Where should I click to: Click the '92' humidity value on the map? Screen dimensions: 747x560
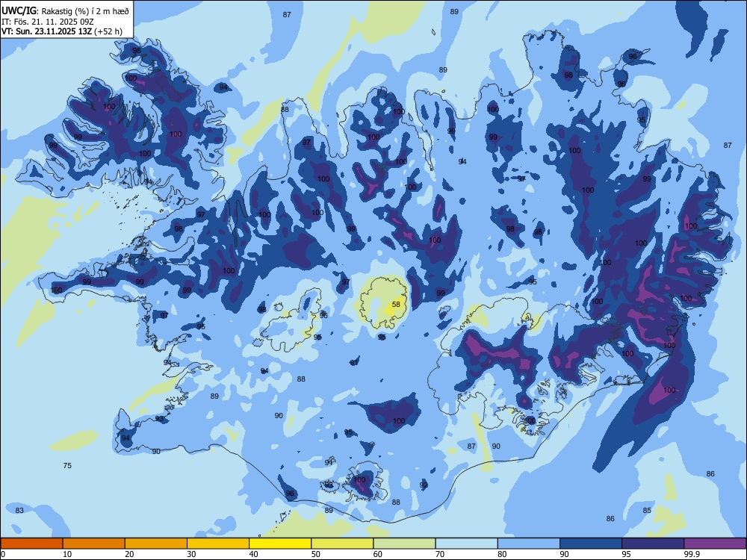click(x=424, y=485)
